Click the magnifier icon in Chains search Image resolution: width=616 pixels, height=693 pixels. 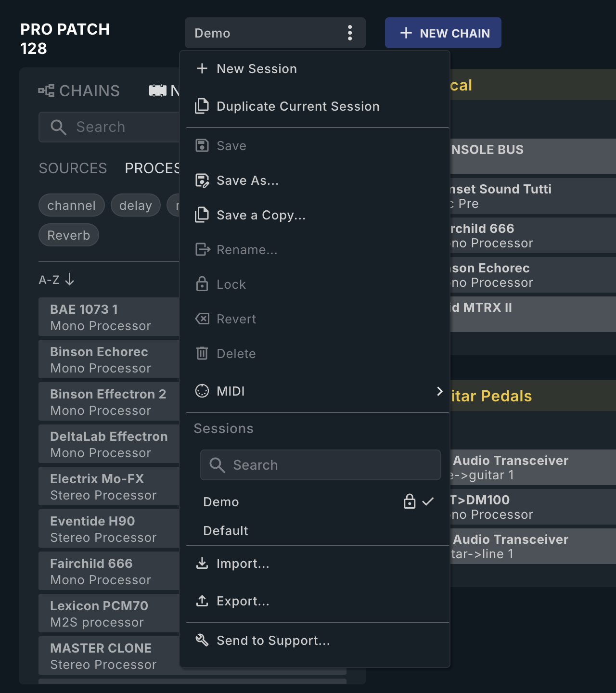(x=58, y=127)
